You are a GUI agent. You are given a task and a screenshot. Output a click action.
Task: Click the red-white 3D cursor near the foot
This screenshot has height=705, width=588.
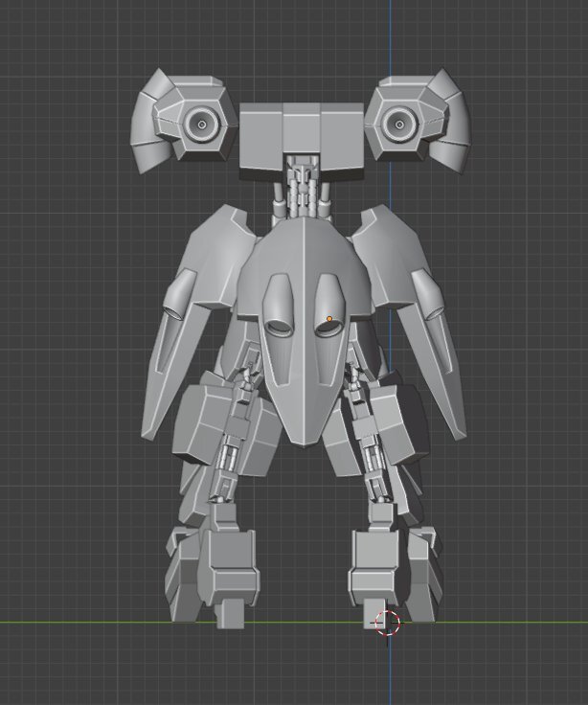point(387,624)
